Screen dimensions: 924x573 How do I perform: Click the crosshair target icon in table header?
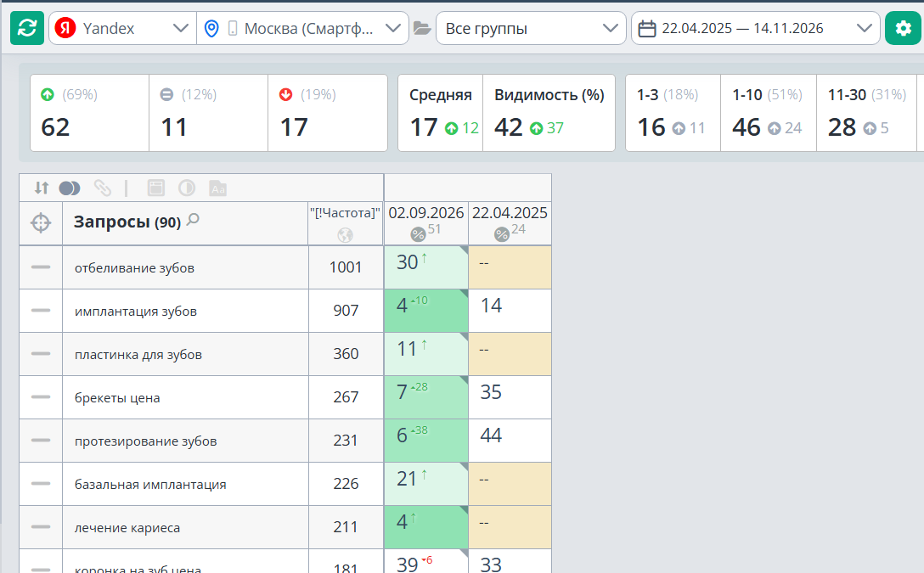click(41, 223)
